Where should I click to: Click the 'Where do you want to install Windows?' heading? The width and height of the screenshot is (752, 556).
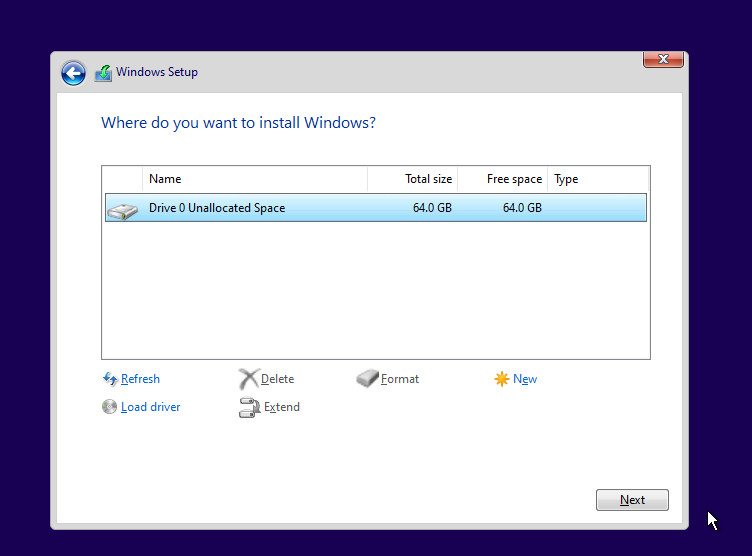238,123
